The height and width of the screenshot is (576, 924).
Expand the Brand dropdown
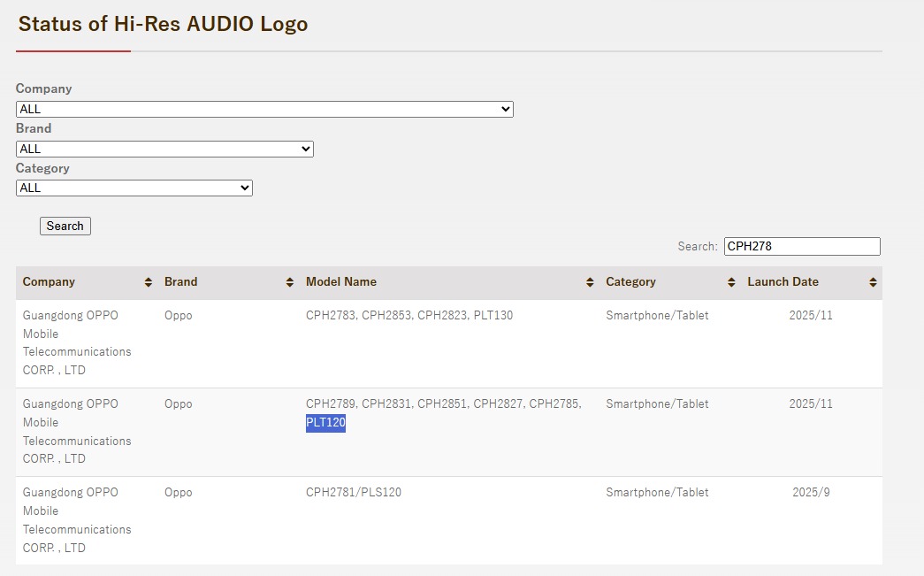click(x=164, y=150)
